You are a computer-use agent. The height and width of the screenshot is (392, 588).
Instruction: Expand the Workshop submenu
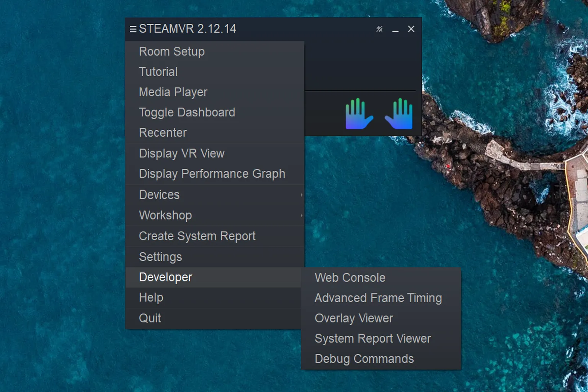215,215
